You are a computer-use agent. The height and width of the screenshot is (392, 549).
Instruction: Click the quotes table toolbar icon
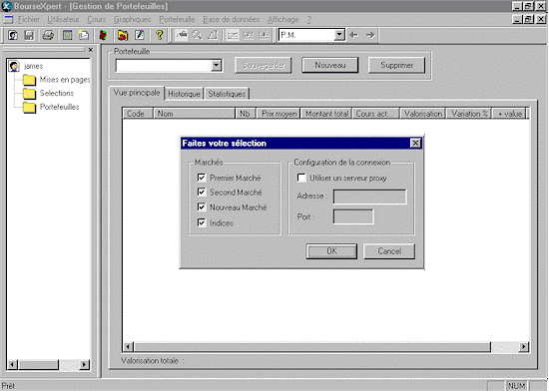point(67,35)
